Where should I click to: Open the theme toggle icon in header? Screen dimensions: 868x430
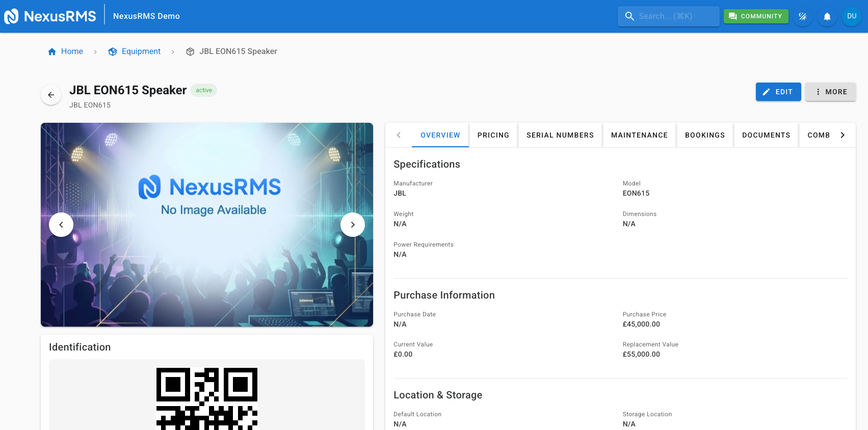click(x=803, y=16)
